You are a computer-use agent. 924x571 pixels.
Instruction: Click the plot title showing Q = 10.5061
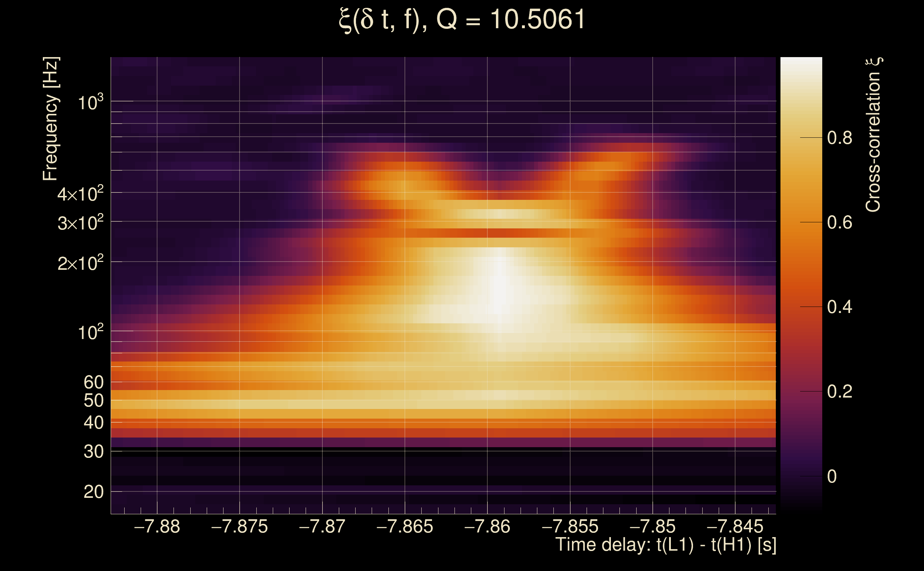[462, 20]
